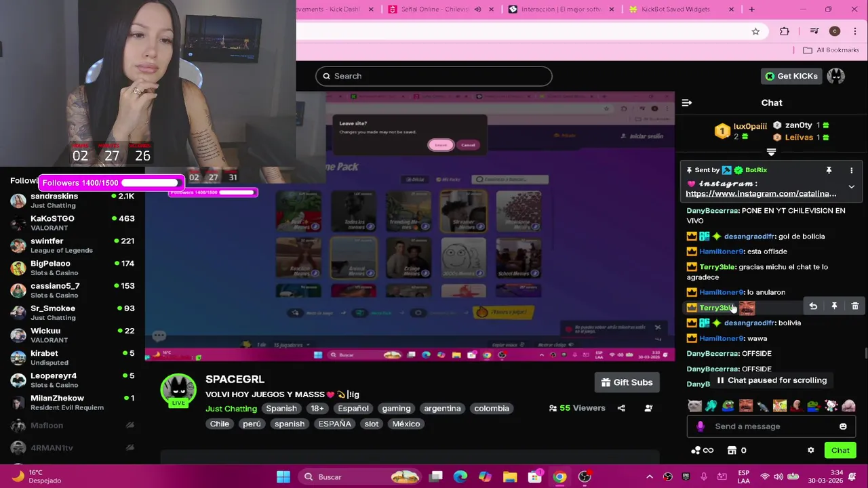
Task: Open Chrome profile avatar
Action: point(835,31)
